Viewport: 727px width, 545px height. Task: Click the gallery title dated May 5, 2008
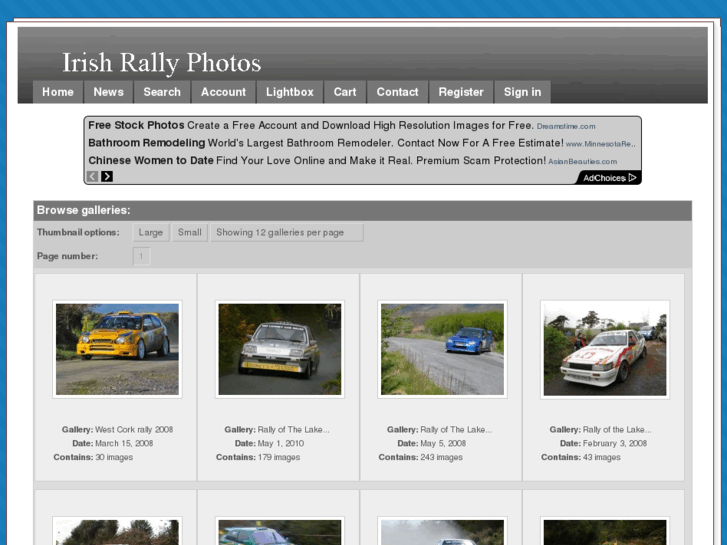click(x=456, y=430)
